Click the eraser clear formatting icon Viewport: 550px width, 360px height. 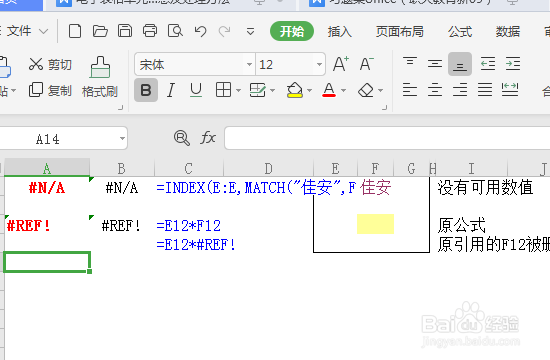(366, 90)
